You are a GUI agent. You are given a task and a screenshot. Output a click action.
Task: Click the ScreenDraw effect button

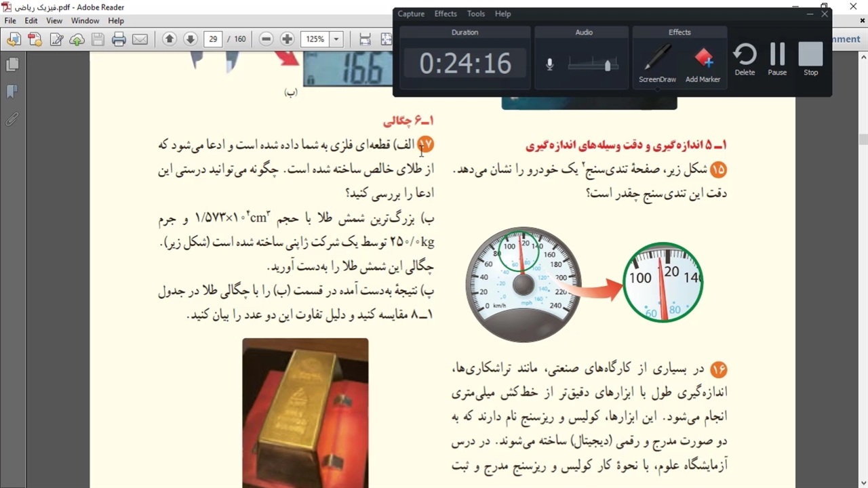tap(657, 64)
